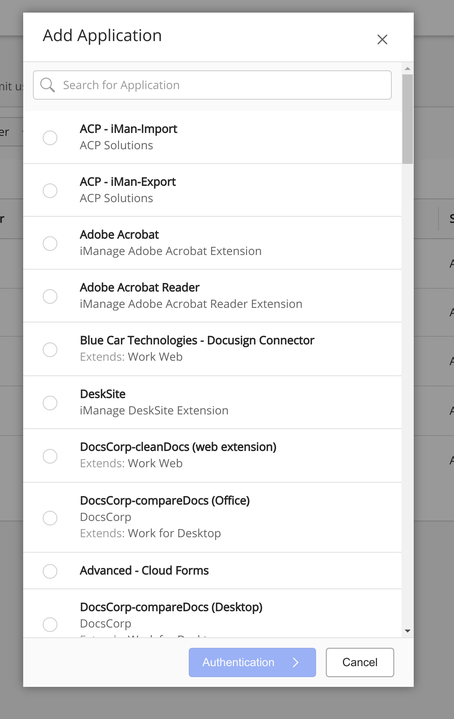The image size is (454, 719).
Task: Select Blue Car Technologies Docusign radio button
Action: pyautogui.click(x=50, y=349)
